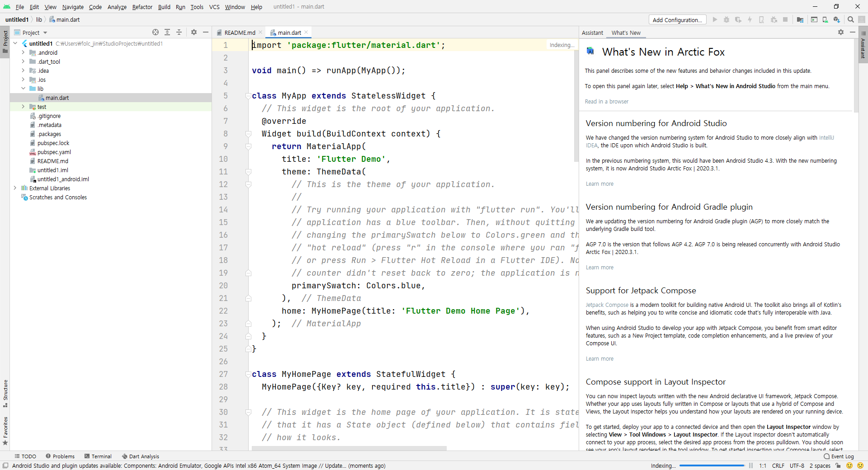Click the editor horizontal scrollbar
This screenshot has height=470, width=868.
(x=349, y=448)
